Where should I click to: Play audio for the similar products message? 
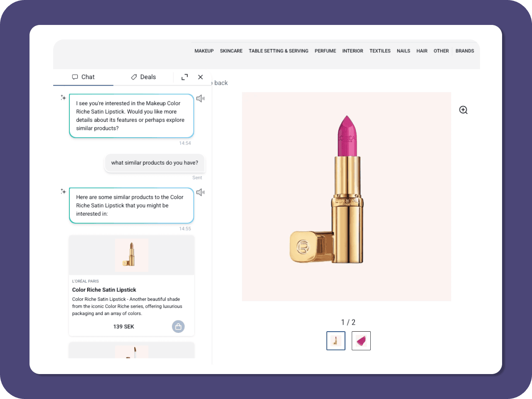pos(200,192)
